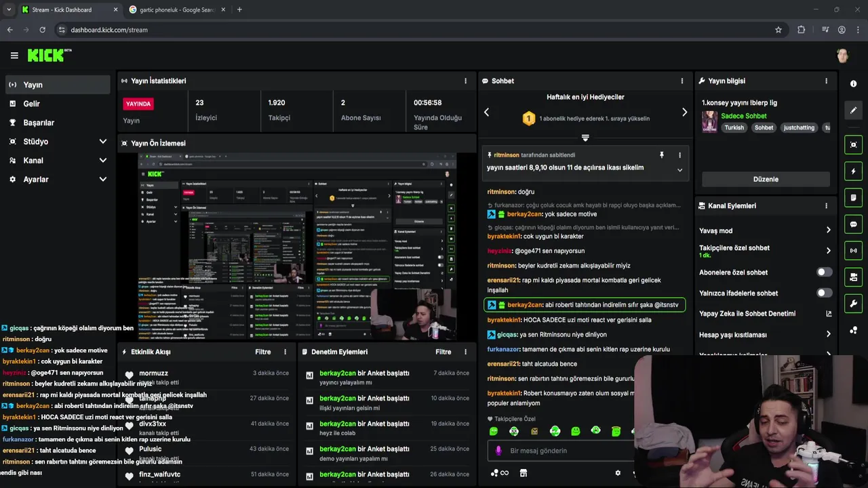
Task: Click the chat bubble icon in right sidebar
Action: point(853,224)
